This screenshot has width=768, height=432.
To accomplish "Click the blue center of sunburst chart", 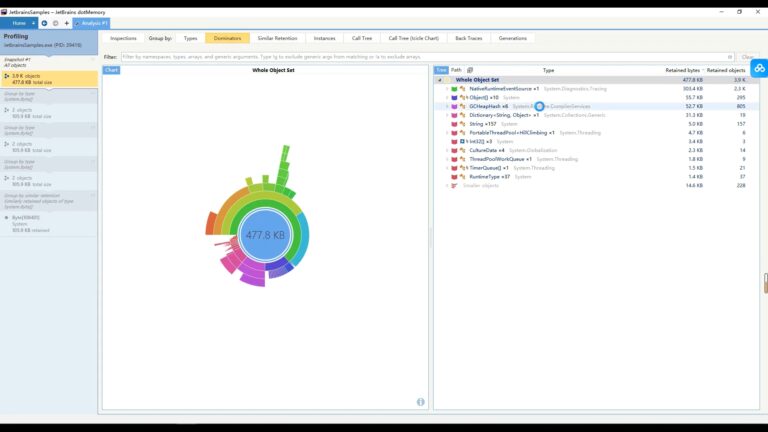I will click(x=265, y=235).
